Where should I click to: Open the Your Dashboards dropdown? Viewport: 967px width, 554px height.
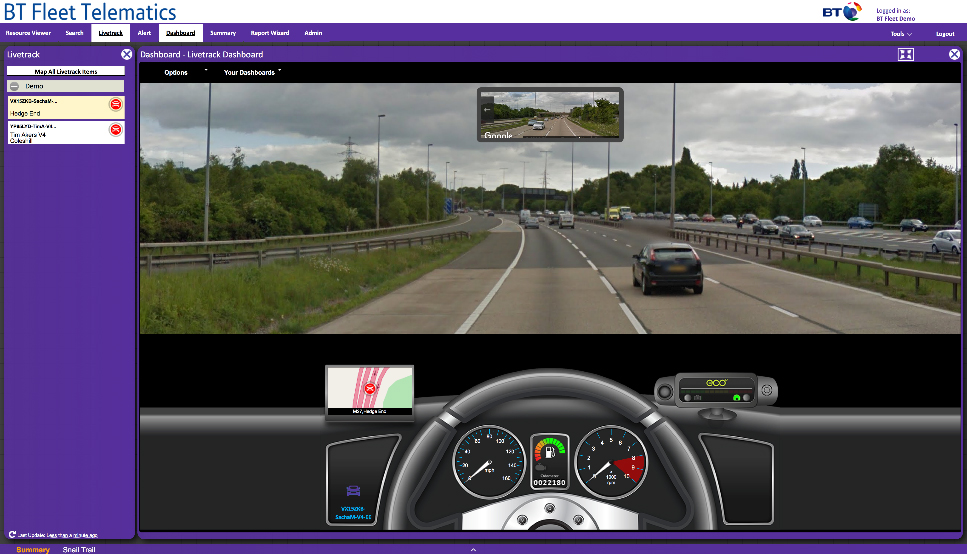[250, 73]
